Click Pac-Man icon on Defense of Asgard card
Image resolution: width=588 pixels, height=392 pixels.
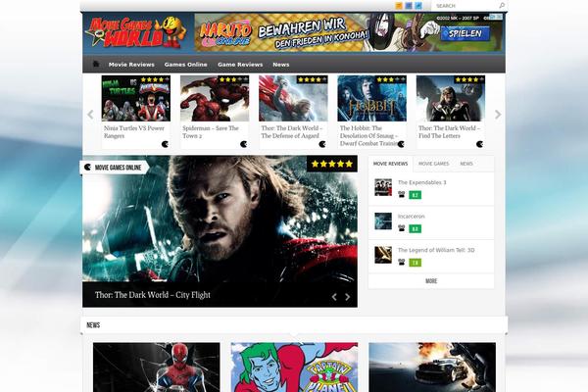(x=322, y=144)
